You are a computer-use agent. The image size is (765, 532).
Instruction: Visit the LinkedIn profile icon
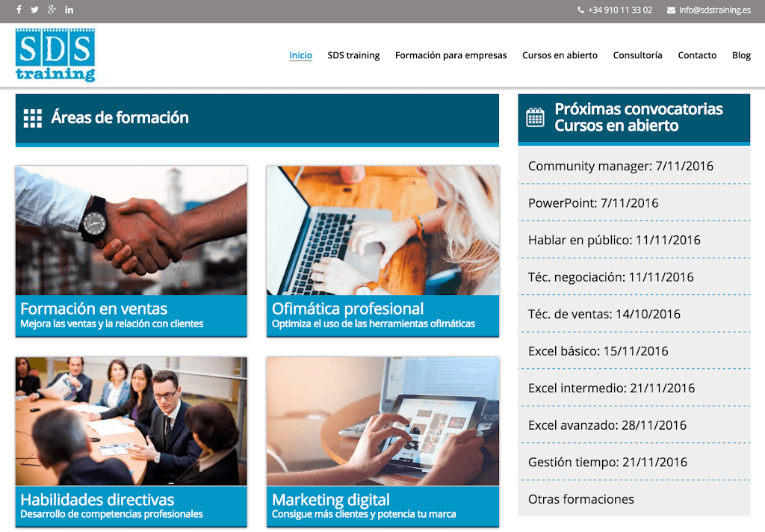[x=69, y=10]
